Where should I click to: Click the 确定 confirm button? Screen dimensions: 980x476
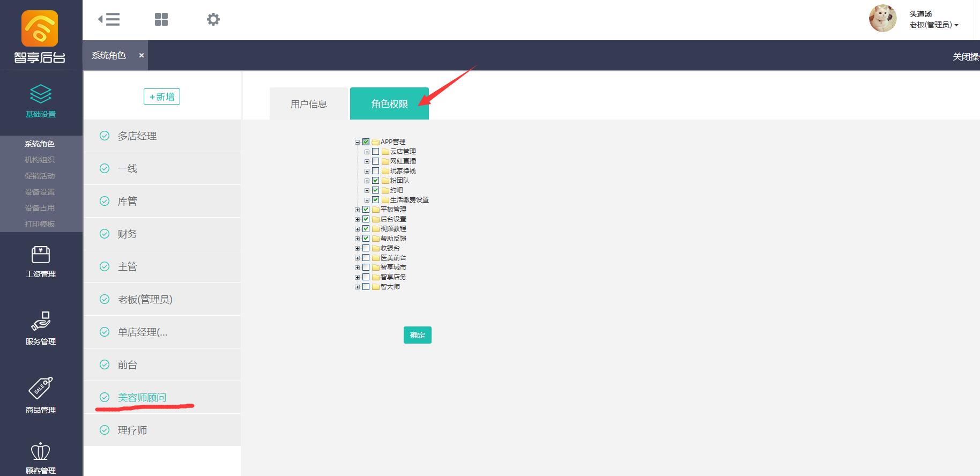[418, 335]
